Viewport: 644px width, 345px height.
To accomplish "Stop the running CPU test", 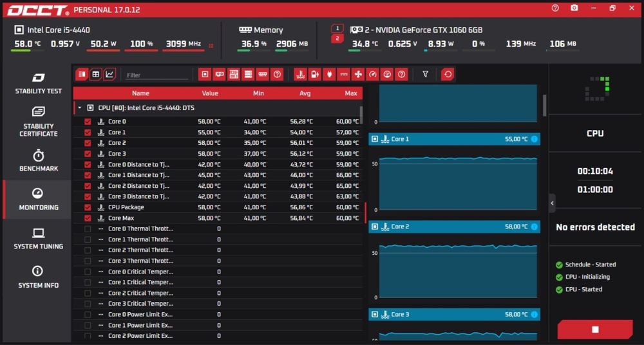I will click(595, 330).
